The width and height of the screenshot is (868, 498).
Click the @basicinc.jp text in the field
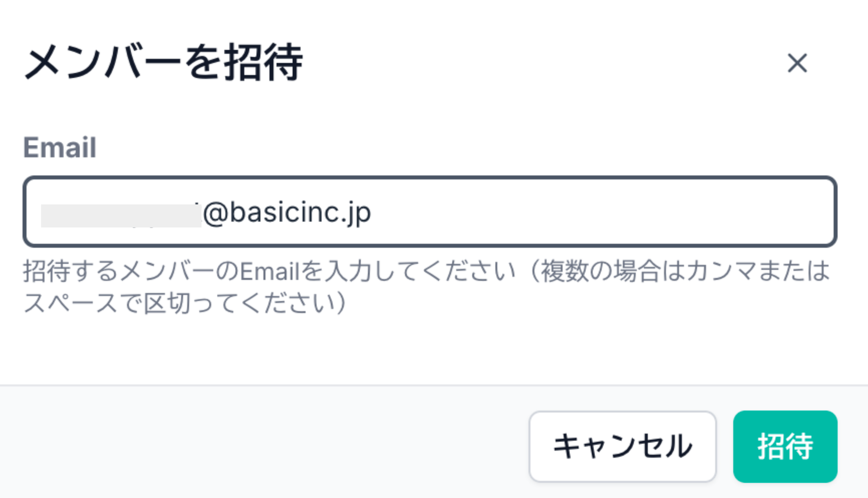pyautogui.click(x=287, y=213)
